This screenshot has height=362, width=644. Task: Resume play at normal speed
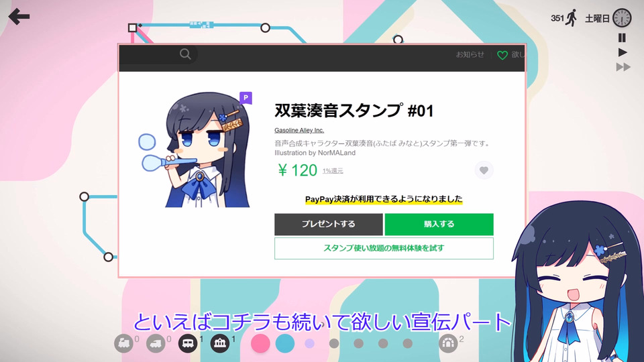pos(623,52)
